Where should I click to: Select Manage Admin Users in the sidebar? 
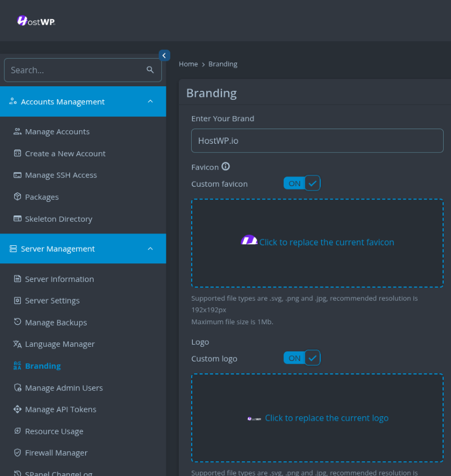click(64, 387)
